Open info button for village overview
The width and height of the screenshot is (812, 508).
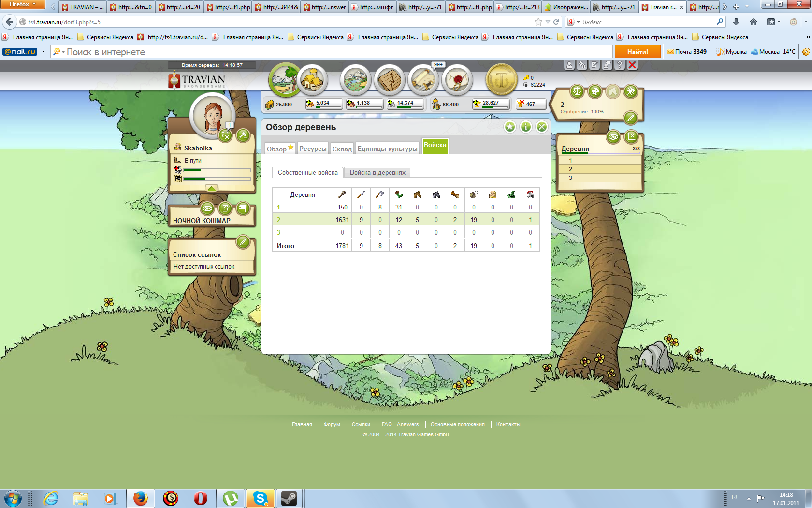pos(526,127)
